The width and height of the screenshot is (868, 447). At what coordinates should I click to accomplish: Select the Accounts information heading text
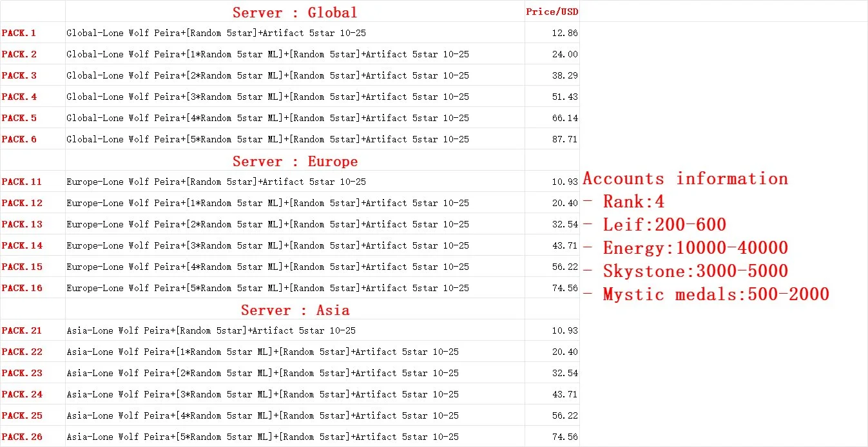[685, 178]
